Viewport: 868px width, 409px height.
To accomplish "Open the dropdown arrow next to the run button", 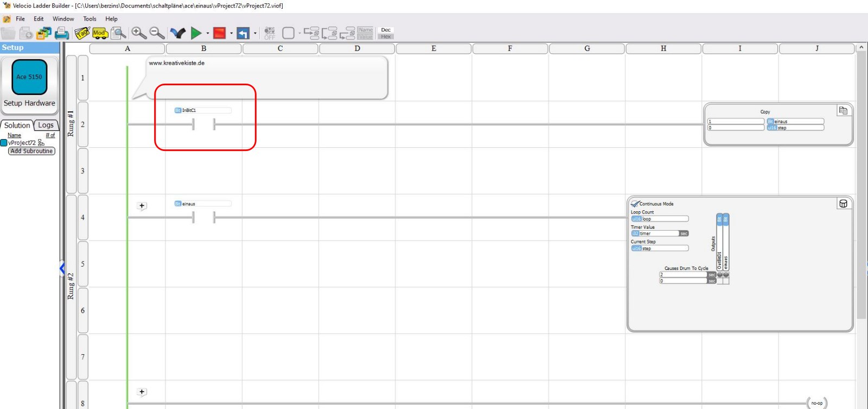I will pos(208,34).
